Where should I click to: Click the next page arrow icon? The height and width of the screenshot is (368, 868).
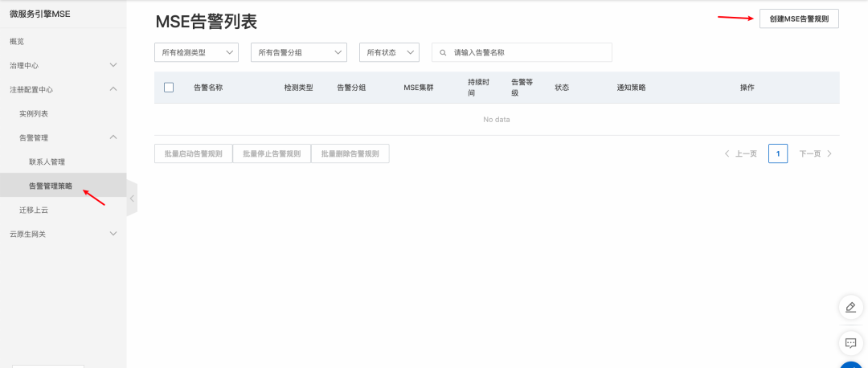tap(829, 153)
